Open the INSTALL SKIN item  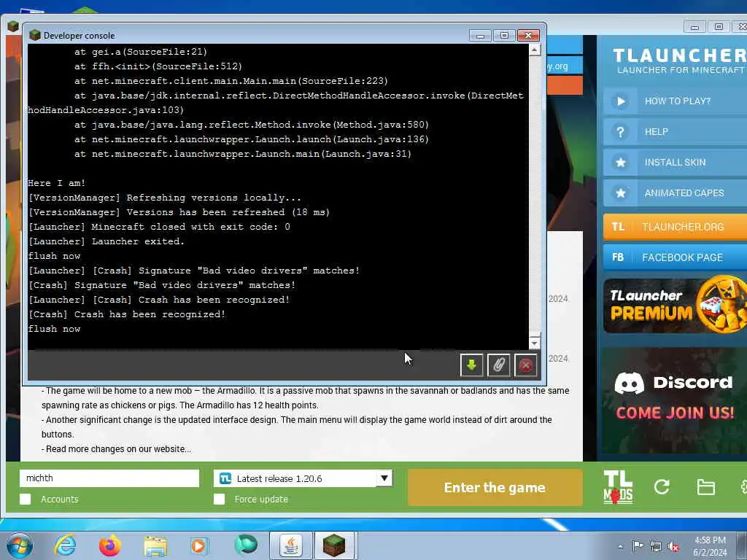[x=675, y=163]
